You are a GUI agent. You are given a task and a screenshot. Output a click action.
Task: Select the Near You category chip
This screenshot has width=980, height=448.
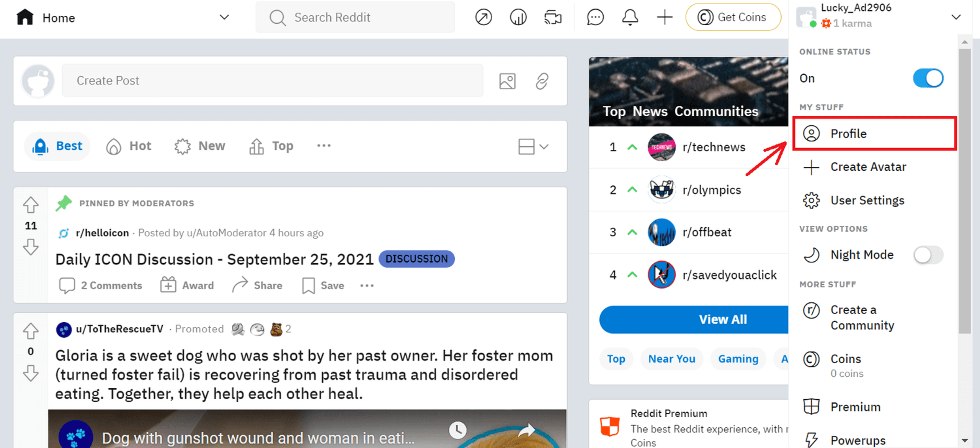click(x=671, y=359)
